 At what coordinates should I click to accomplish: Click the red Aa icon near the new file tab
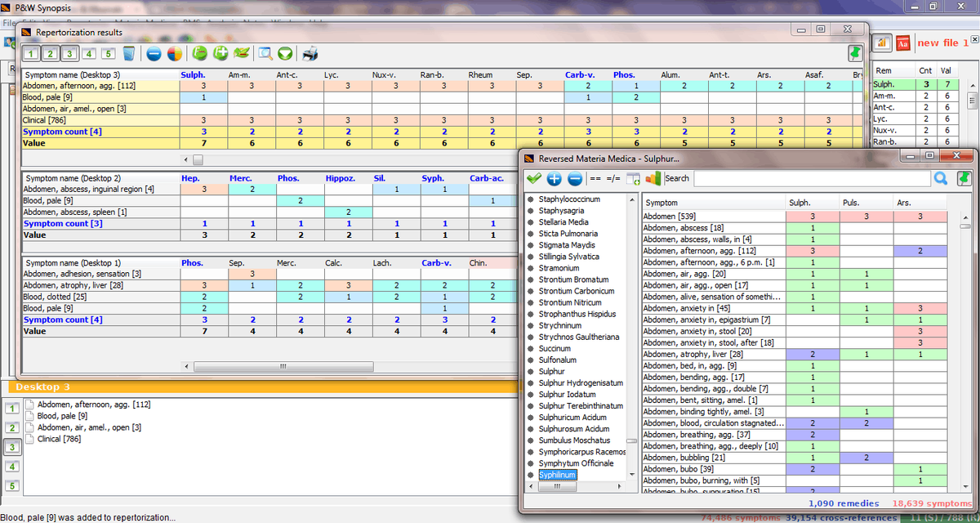(903, 43)
